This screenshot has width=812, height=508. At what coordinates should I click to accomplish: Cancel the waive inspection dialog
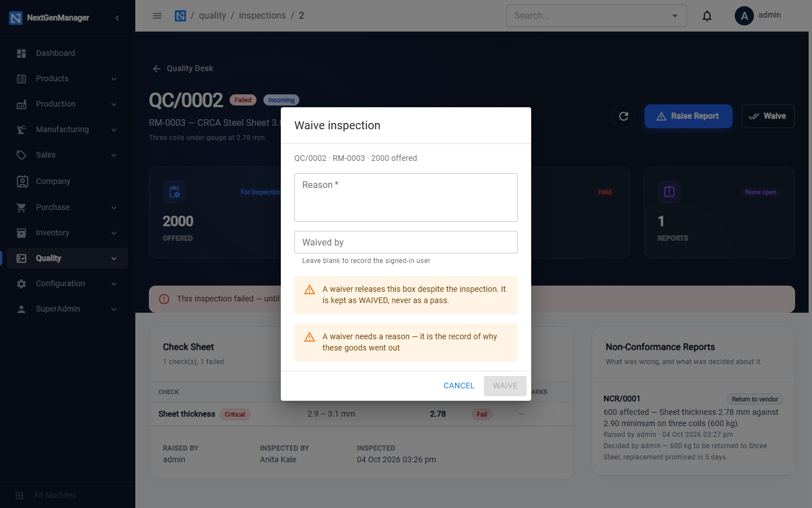pyautogui.click(x=459, y=386)
